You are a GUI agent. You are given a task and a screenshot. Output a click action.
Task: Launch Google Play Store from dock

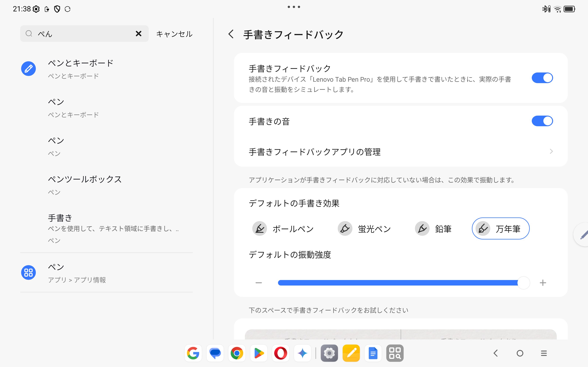tap(259, 353)
